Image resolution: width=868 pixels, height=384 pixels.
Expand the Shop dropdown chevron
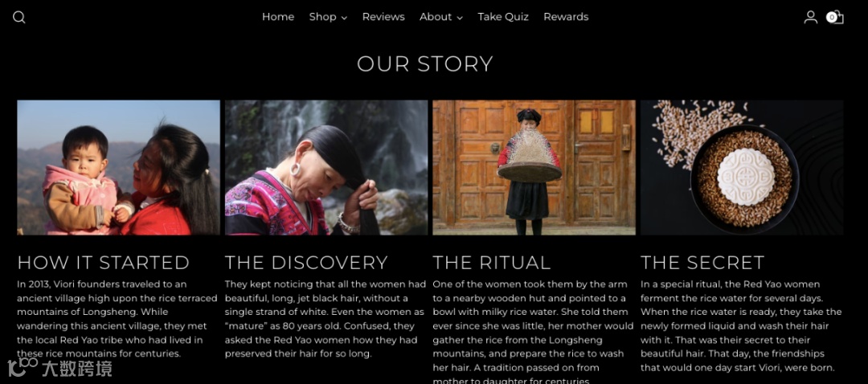(x=344, y=18)
